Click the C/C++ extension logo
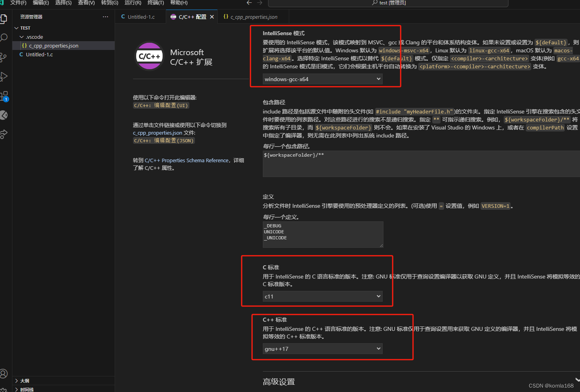580x392 pixels. [x=149, y=56]
